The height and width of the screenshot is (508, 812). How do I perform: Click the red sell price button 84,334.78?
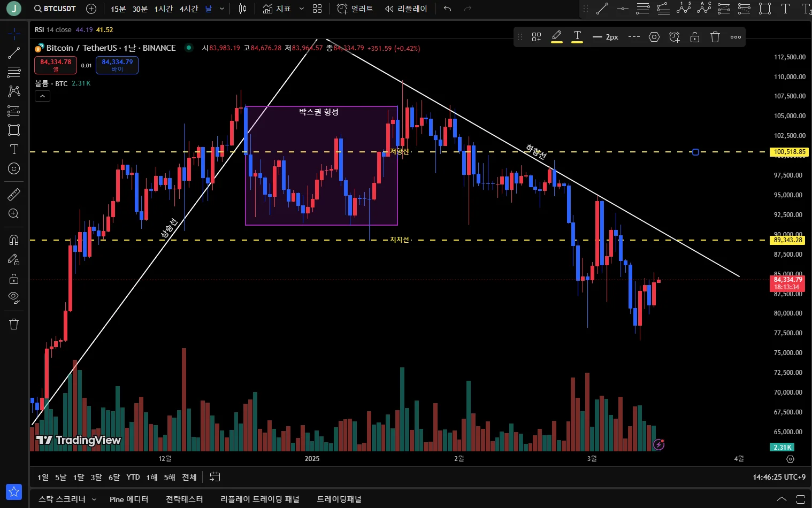click(56, 65)
